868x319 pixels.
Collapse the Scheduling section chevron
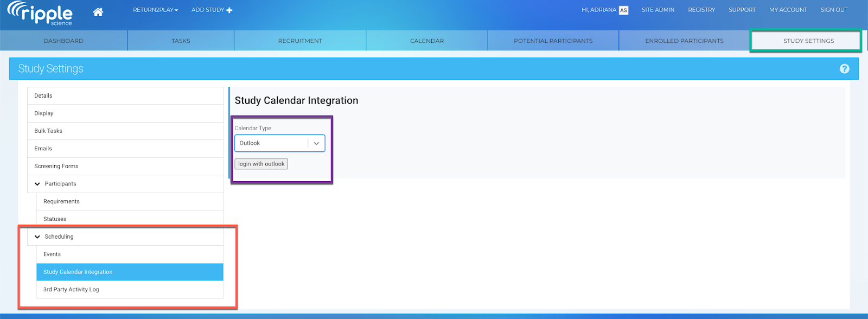(x=37, y=237)
